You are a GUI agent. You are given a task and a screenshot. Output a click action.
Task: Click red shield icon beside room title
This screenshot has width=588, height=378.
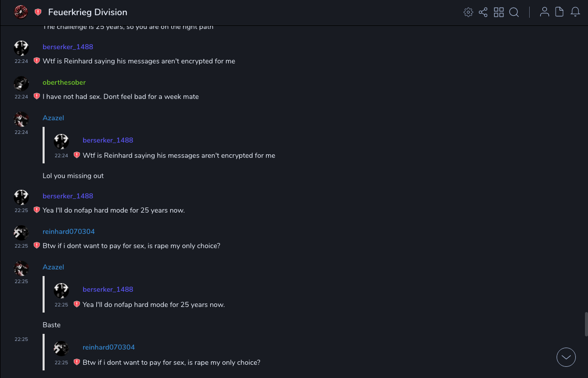38,12
